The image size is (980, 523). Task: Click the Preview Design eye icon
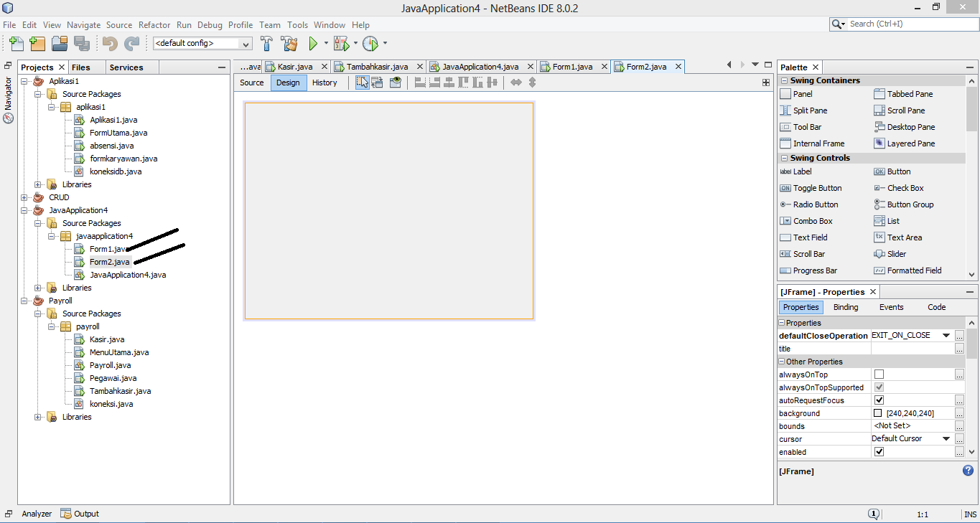(395, 83)
